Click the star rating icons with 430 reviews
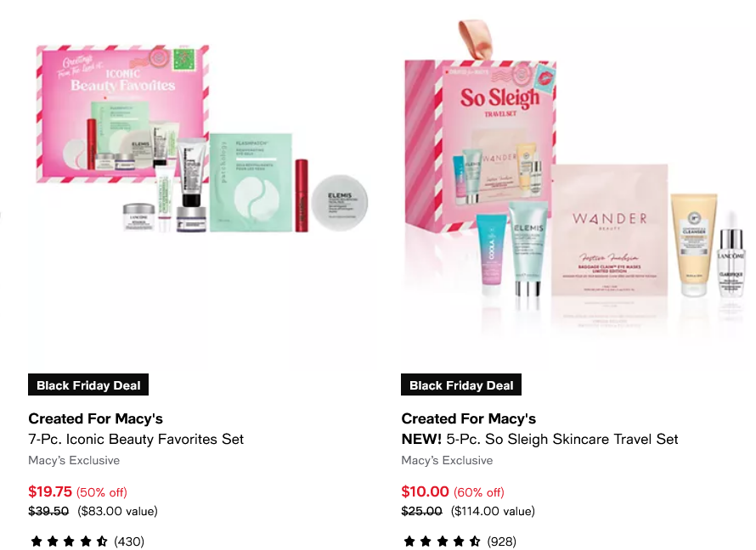The height and width of the screenshot is (550, 756). point(69,542)
